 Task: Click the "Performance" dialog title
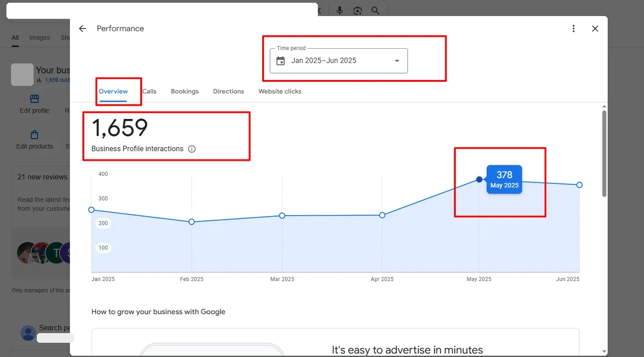click(x=120, y=28)
